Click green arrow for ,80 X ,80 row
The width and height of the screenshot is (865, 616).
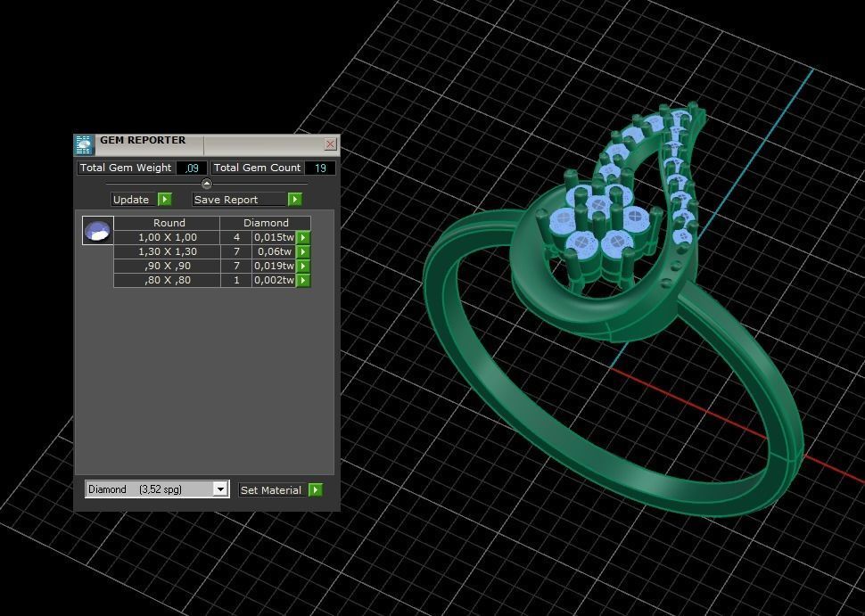[303, 281]
